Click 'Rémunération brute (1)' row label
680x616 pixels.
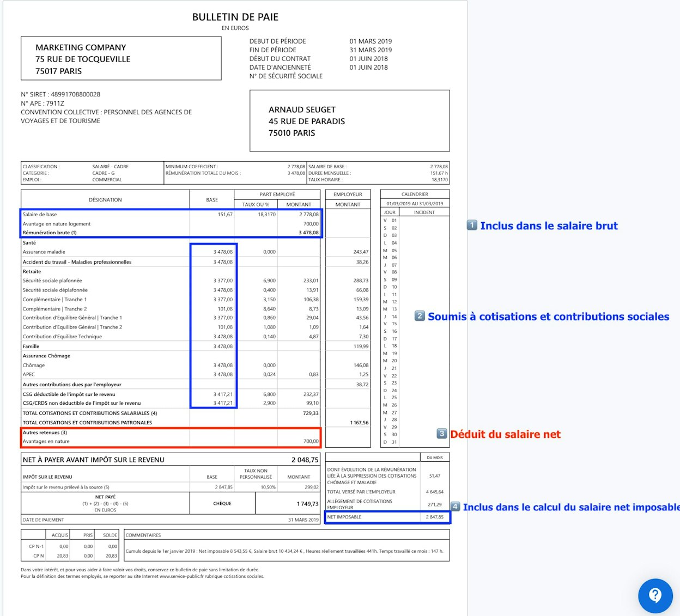tap(50, 233)
